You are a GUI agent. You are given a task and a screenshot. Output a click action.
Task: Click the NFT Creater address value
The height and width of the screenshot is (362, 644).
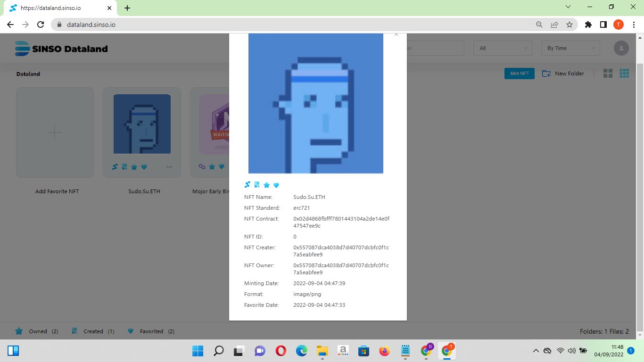point(341,251)
